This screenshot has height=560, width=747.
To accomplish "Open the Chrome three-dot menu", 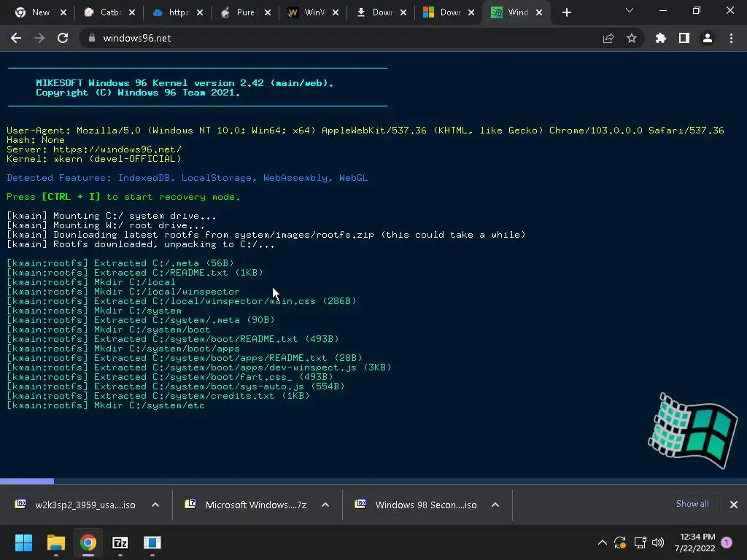I will [x=731, y=38].
